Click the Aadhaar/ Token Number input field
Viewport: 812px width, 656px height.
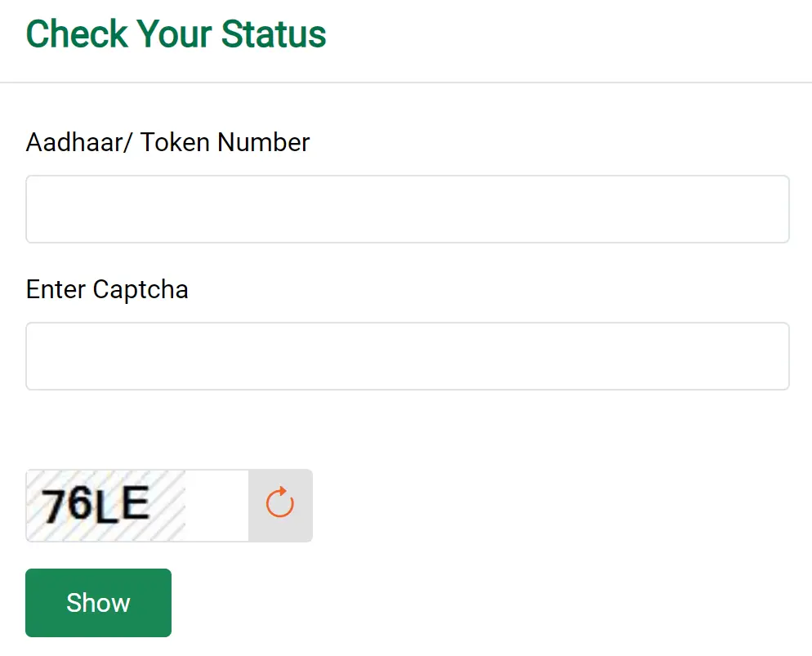pos(407,209)
